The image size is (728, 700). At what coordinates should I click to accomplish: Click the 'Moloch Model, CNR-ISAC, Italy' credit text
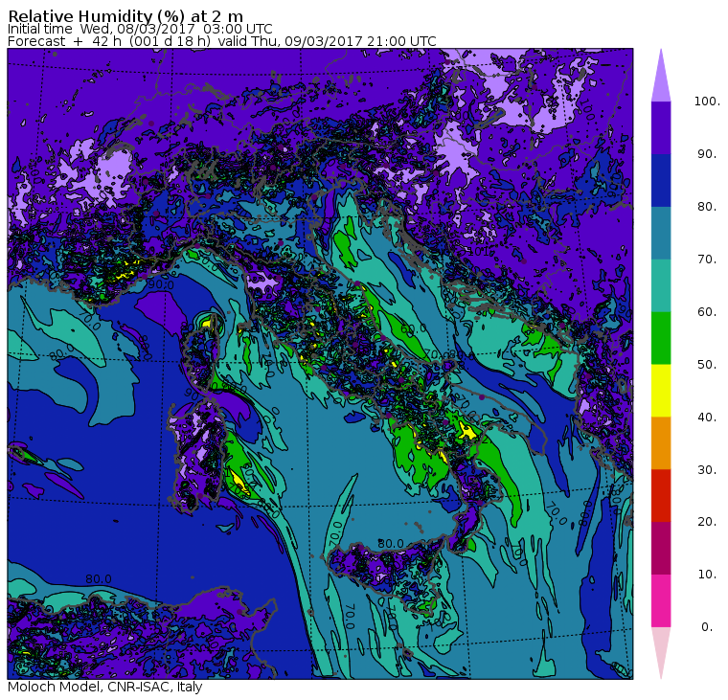click(x=105, y=687)
